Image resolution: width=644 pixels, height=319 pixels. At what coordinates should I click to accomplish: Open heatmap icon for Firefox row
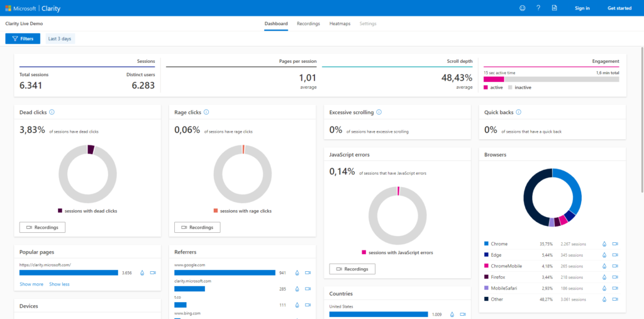point(604,277)
